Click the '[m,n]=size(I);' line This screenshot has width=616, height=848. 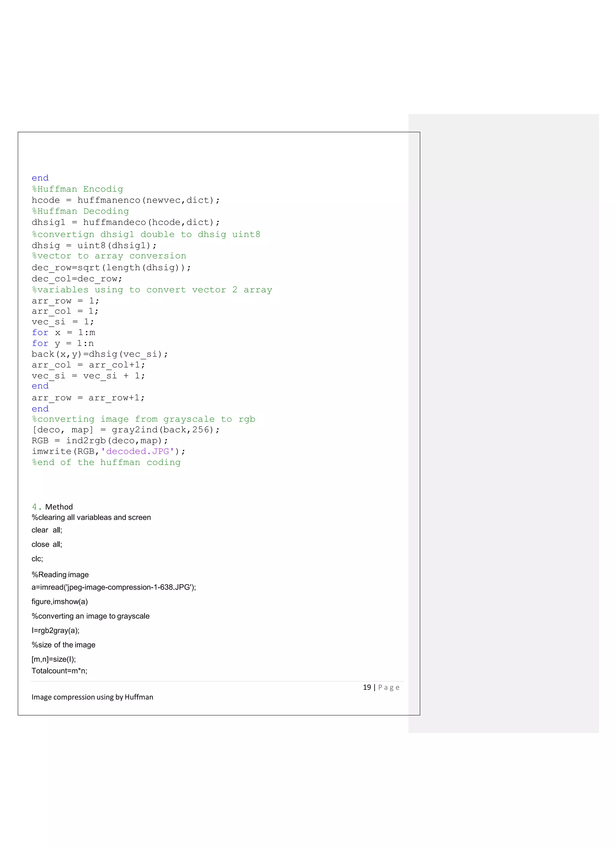pos(54,660)
